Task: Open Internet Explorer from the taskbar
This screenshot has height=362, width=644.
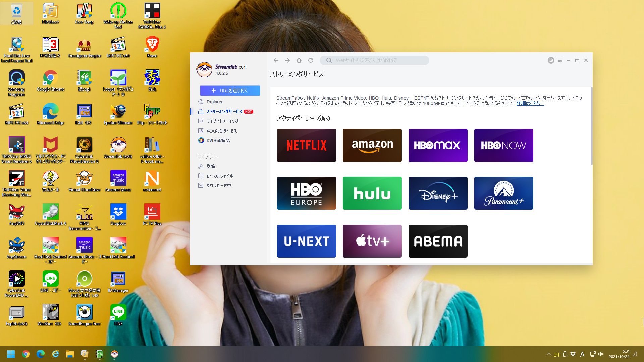Action: point(55,354)
